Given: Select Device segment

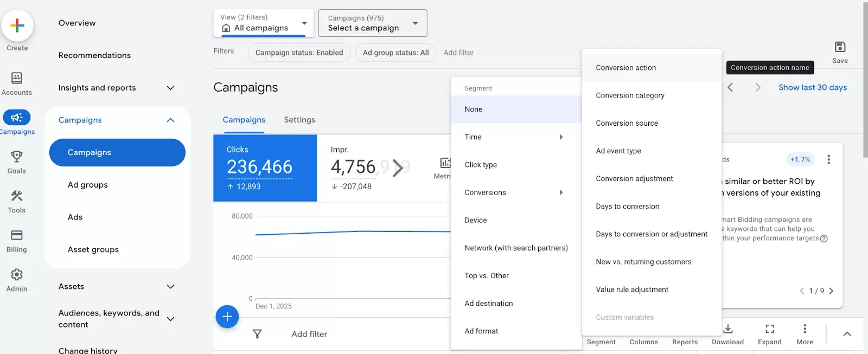Looking at the screenshot, I should (x=516, y=220).
